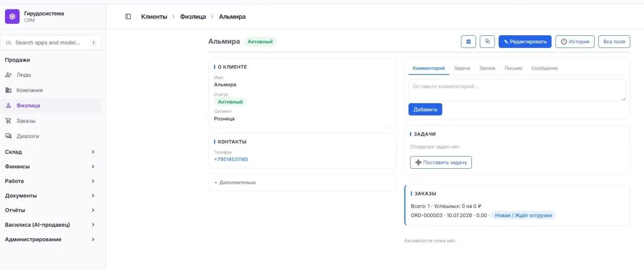Screen dimensions: 644x270
Task: Click Всего: 1 · Успешных summary text
Action: click(446, 206)
